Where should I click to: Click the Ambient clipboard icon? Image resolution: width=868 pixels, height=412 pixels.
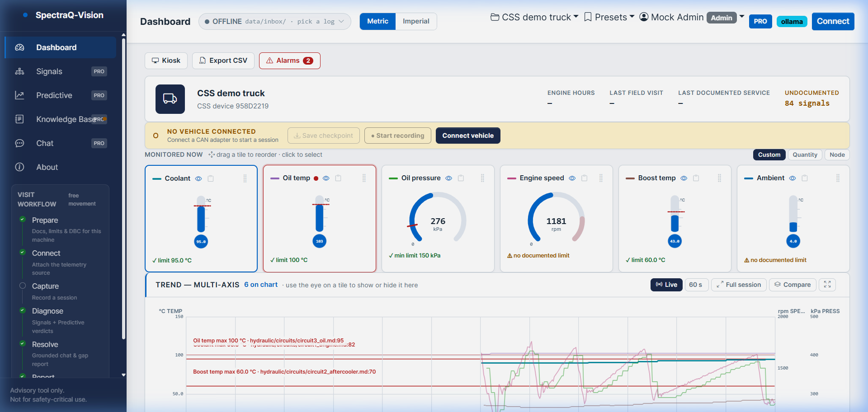click(x=805, y=178)
